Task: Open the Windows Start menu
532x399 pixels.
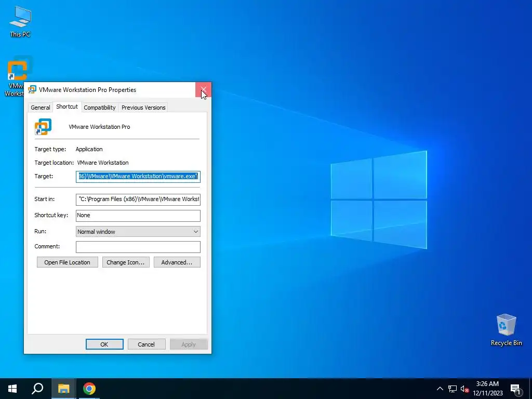Action: pyautogui.click(x=12, y=389)
